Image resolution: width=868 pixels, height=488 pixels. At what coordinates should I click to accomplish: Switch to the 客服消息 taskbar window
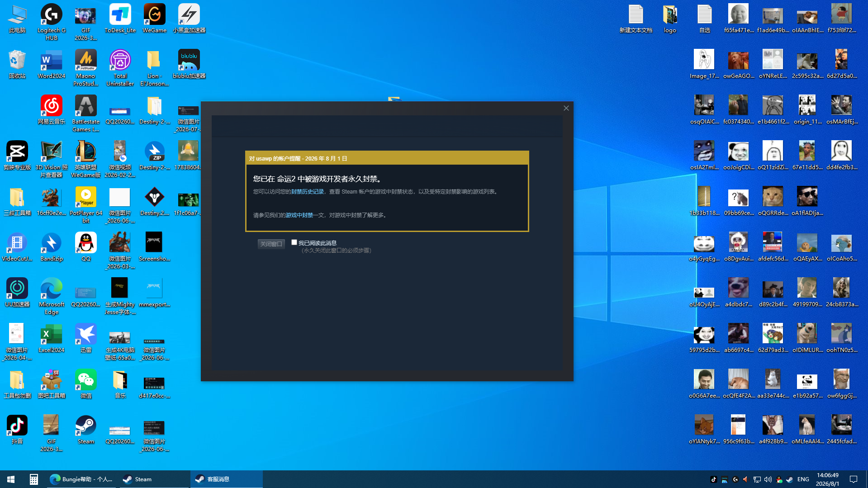point(226,479)
